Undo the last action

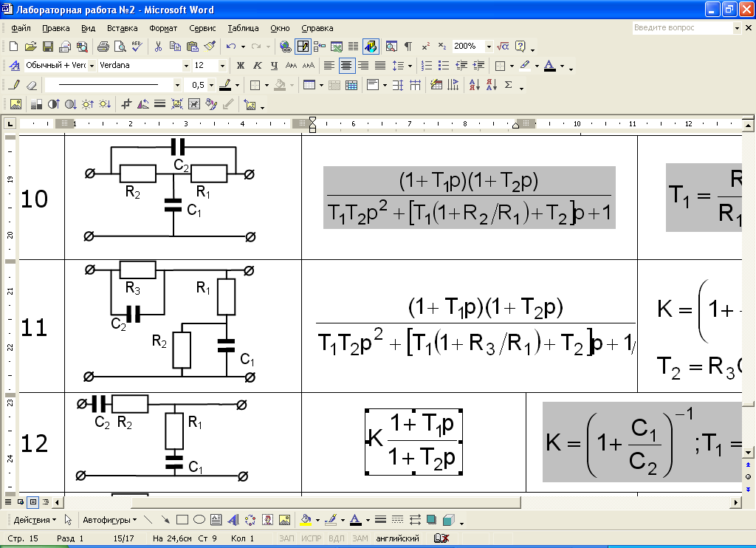231,47
